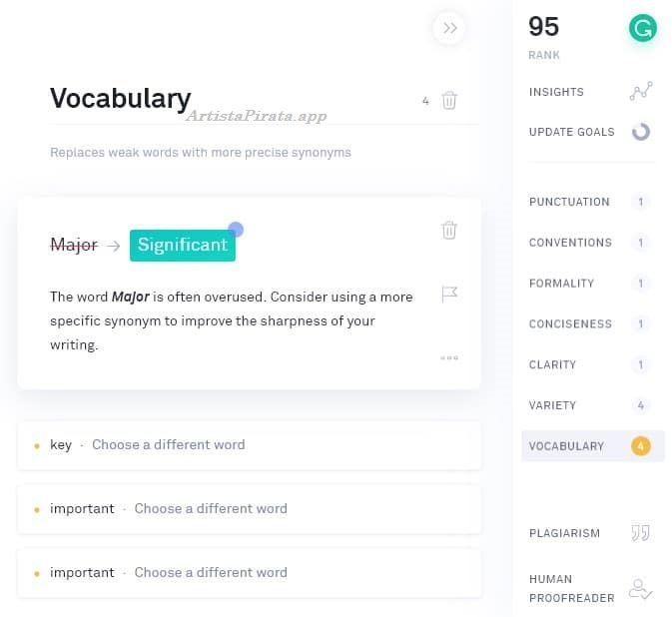Expand the 'key' suggestion card
Viewport: 672px width, 617px height.
pyautogui.click(x=249, y=445)
